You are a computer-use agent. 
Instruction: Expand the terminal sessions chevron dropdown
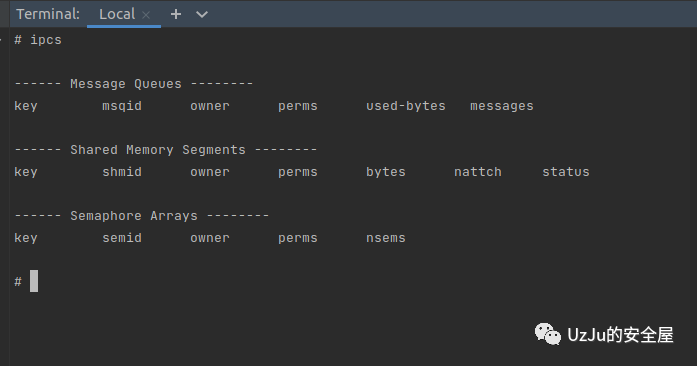click(202, 15)
